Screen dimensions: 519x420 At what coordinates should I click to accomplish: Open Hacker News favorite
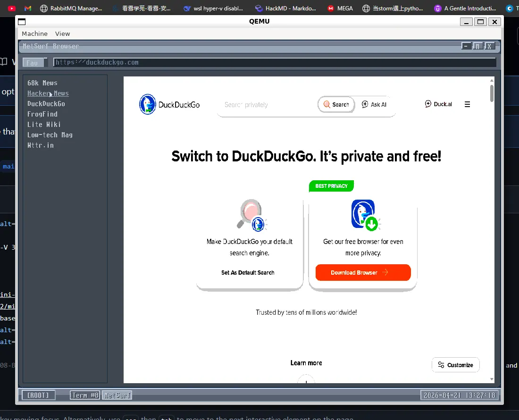point(48,93)
